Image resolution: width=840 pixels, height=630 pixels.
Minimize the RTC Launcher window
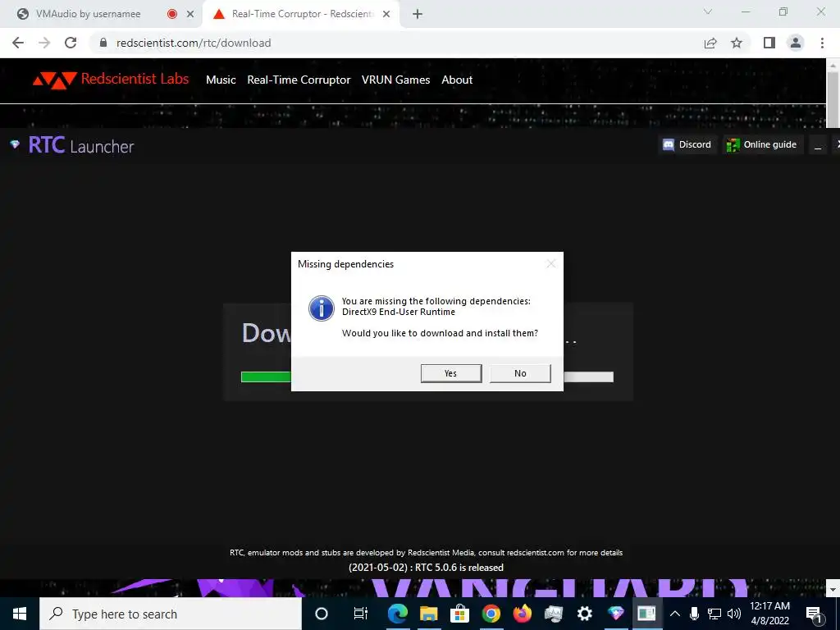click(818, 145)
